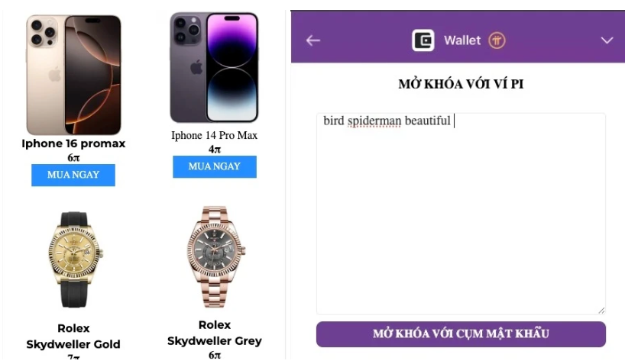Click the Rolex Skydweller Grey title

215,333
